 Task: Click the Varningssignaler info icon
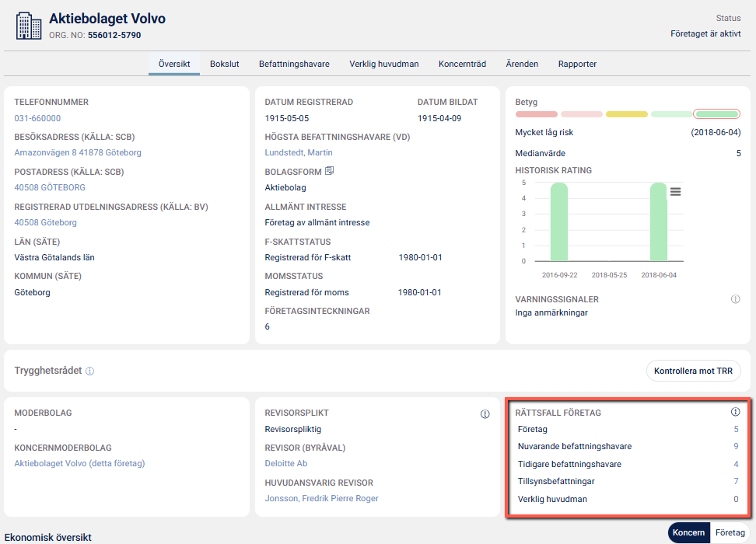pos(735,299)
